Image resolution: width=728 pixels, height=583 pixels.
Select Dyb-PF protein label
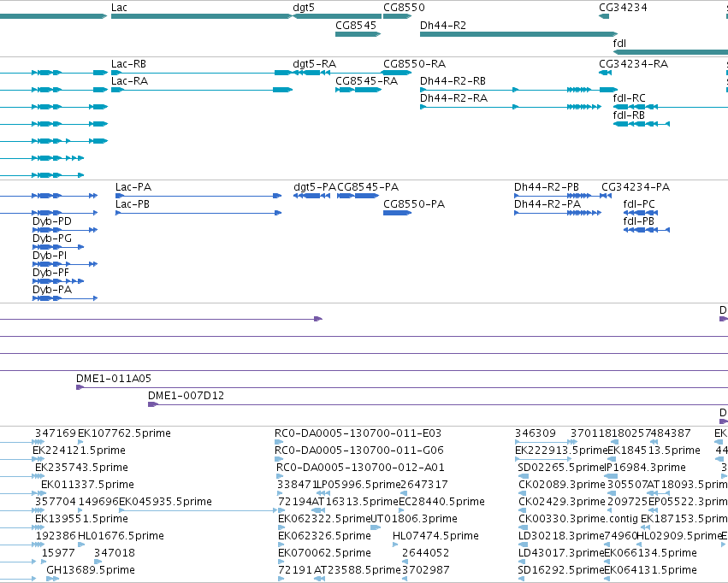[x=50, y=273]
